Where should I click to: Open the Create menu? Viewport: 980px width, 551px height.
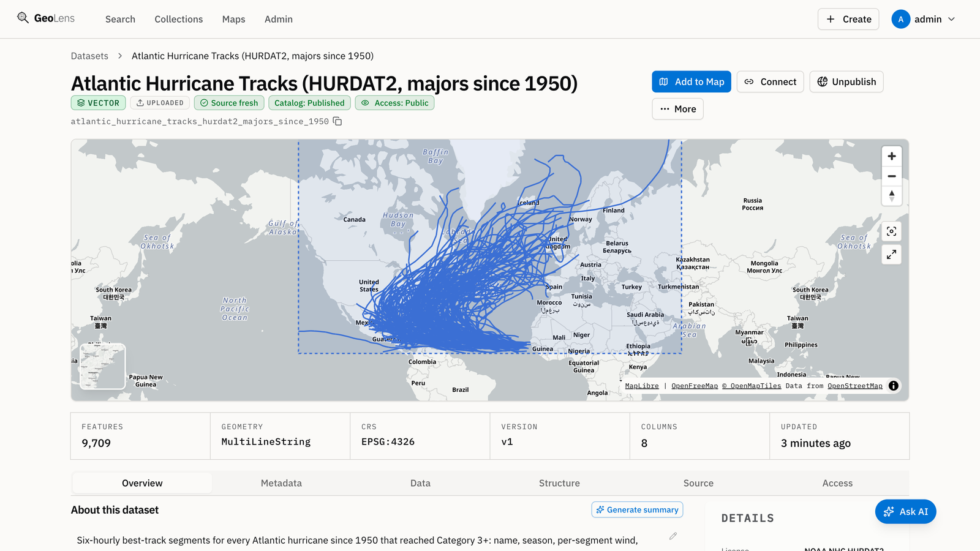tap(848, 19)
